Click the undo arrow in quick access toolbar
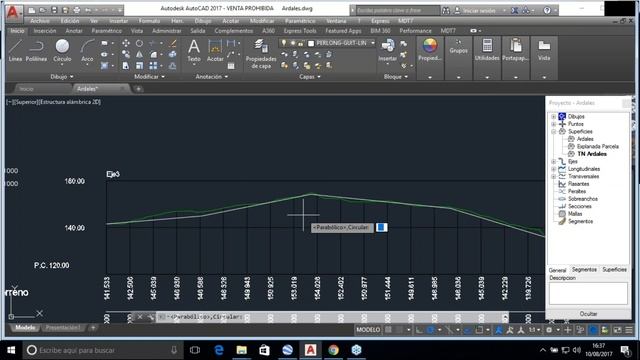 (x=88, y=10)
